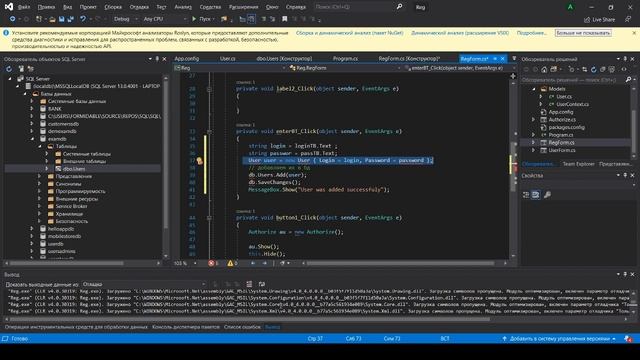
Task: Click the navigate backward arrow icon
Action: coord(12,19)
